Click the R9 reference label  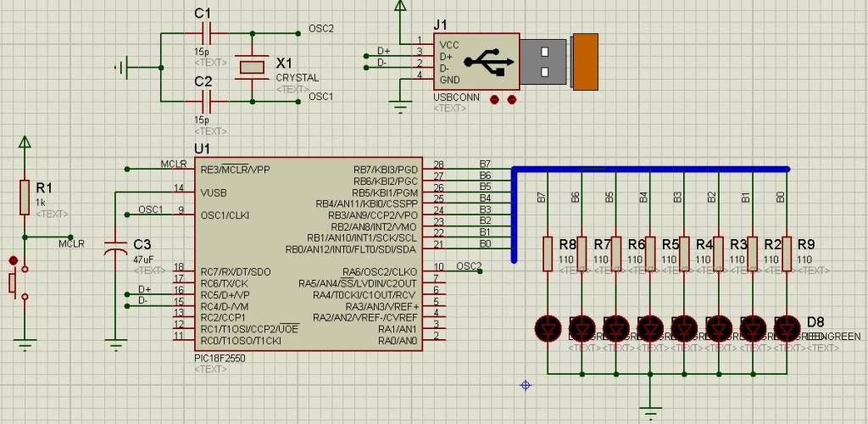806,243
